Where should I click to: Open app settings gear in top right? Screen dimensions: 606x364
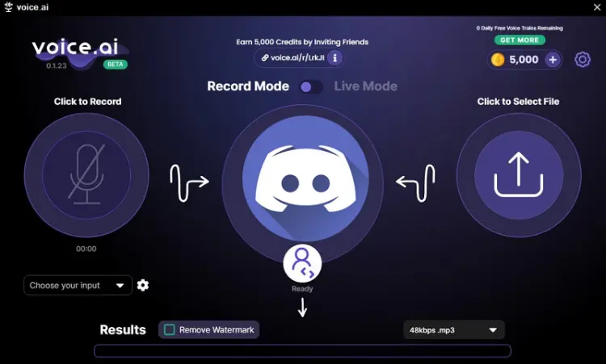click(x=583, y=60)
